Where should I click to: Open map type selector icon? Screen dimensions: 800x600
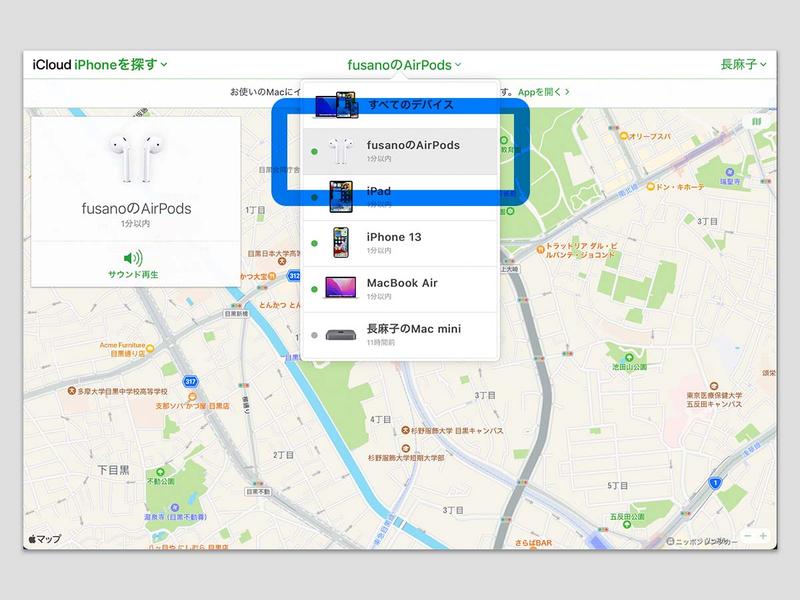point(757,121)
